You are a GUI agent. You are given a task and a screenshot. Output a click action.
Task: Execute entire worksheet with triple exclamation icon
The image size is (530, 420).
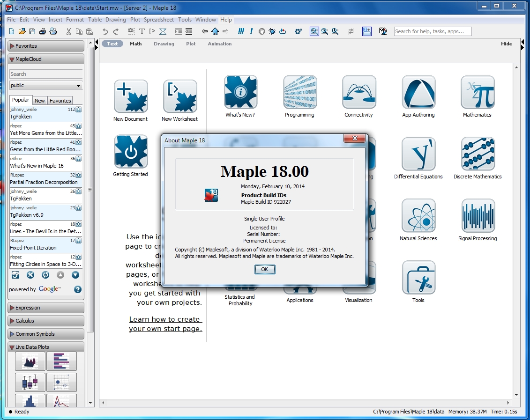tap(241, 31)
